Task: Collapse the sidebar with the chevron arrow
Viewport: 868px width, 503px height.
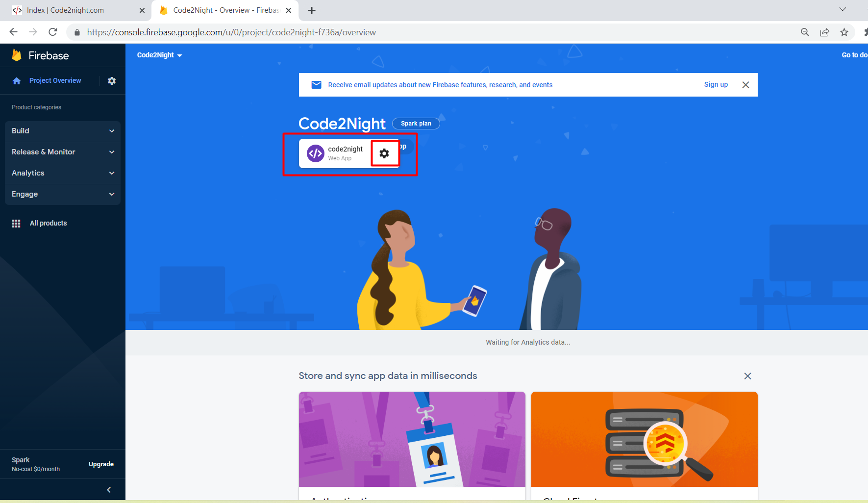Action: point(109,490)
